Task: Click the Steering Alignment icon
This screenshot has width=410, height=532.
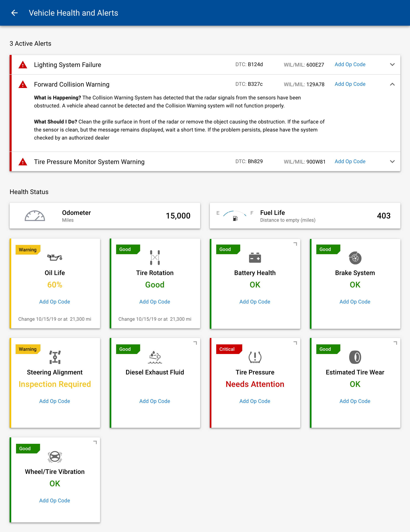Action: point(55,357)
